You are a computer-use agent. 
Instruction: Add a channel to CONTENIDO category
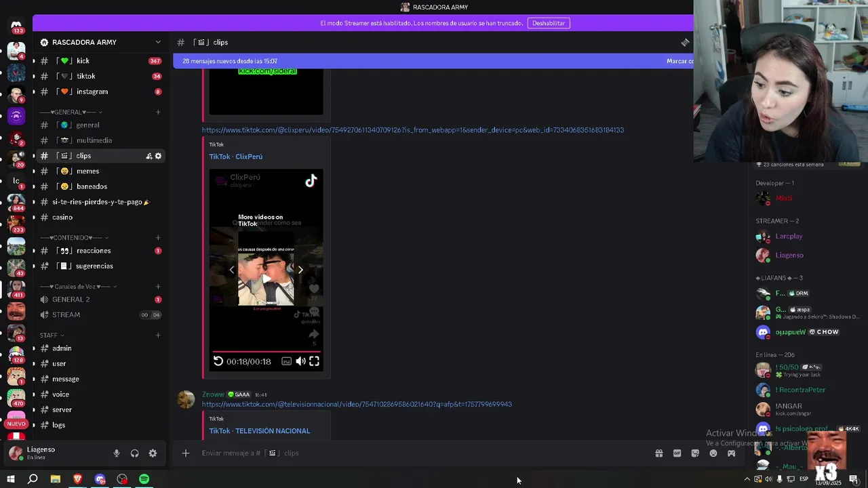158,238
